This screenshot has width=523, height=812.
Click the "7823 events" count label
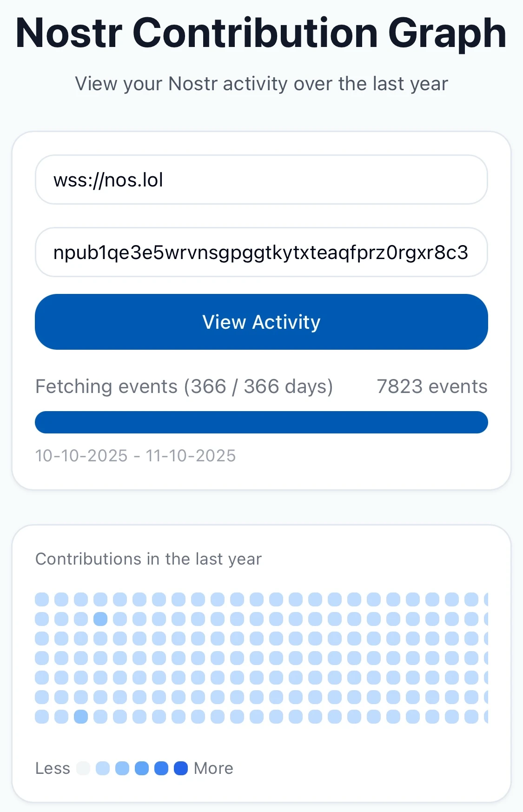[x=432, y=386]
